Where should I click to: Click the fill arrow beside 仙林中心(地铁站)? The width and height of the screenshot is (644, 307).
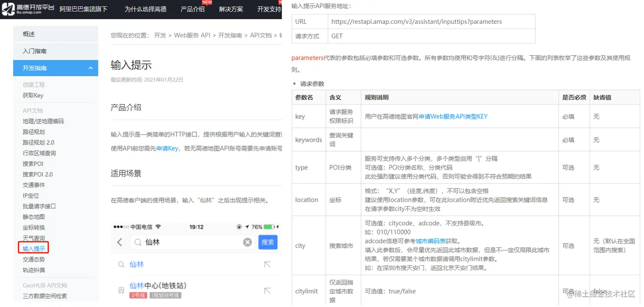click(x=267, y=290)
